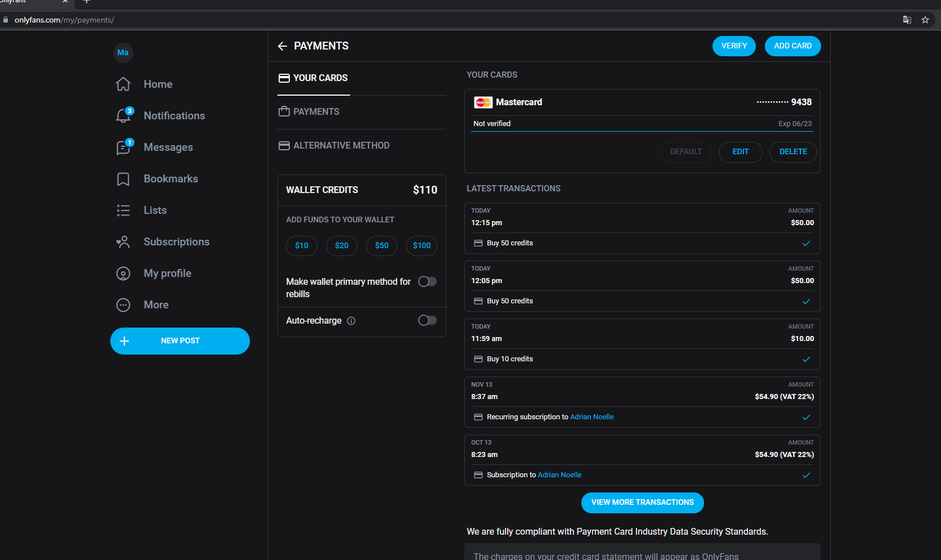Click the Ma profile avatar

coord(123,52)
